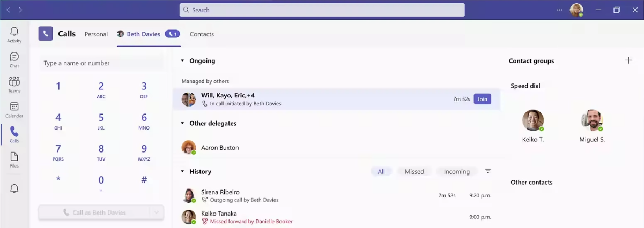Collapse the Other delegates section
The width and height of the screenshot is (644, 228).
(x=182, y=124)
